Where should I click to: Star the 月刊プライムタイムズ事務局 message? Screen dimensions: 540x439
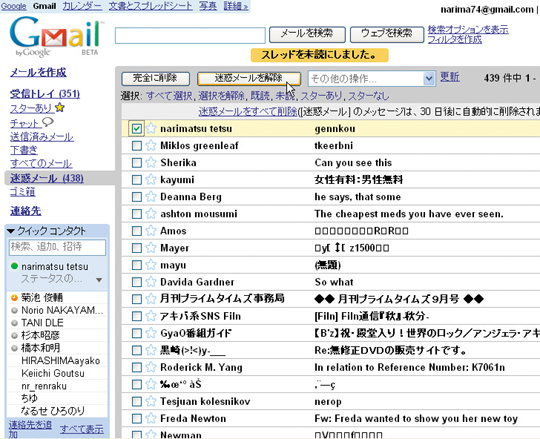pos(151,299)
